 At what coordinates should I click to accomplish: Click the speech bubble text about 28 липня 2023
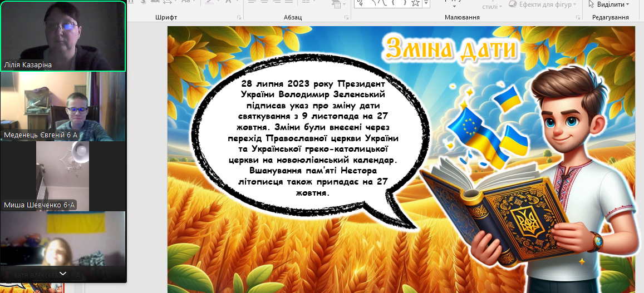[313, 138]
